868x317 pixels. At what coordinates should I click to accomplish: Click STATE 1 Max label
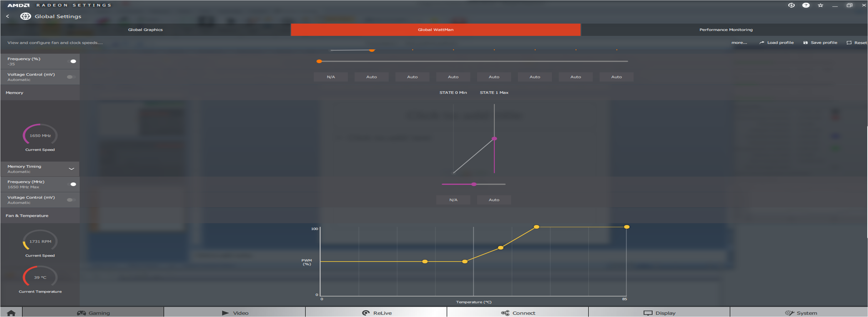click(494, 92)
